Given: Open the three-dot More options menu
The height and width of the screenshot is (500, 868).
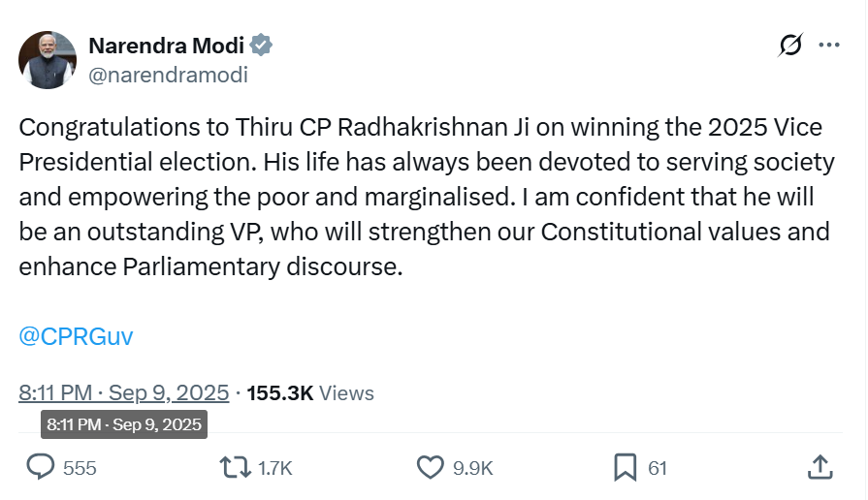Looking at the screenshot, I should 829,46.
